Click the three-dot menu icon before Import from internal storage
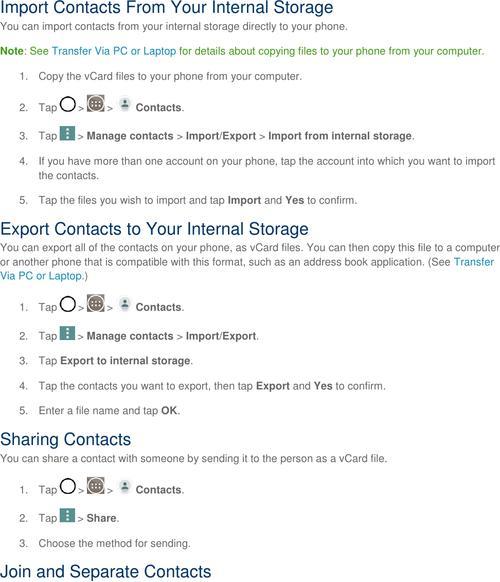The image size is (500, 582). point(67,133)
